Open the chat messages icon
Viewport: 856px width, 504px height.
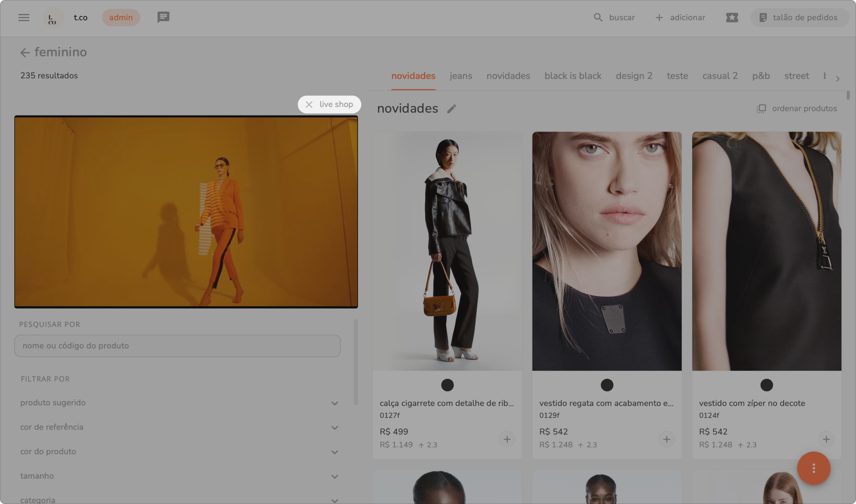pyautogui.click(x=163, y=17)
